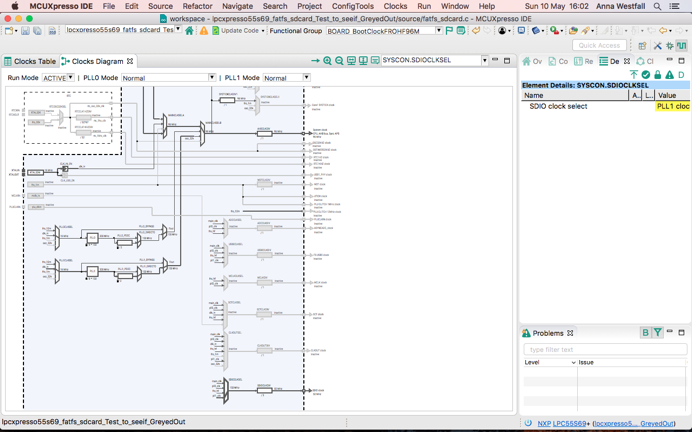Select the yellow PLL1 clock value cell

click(672, 106)
